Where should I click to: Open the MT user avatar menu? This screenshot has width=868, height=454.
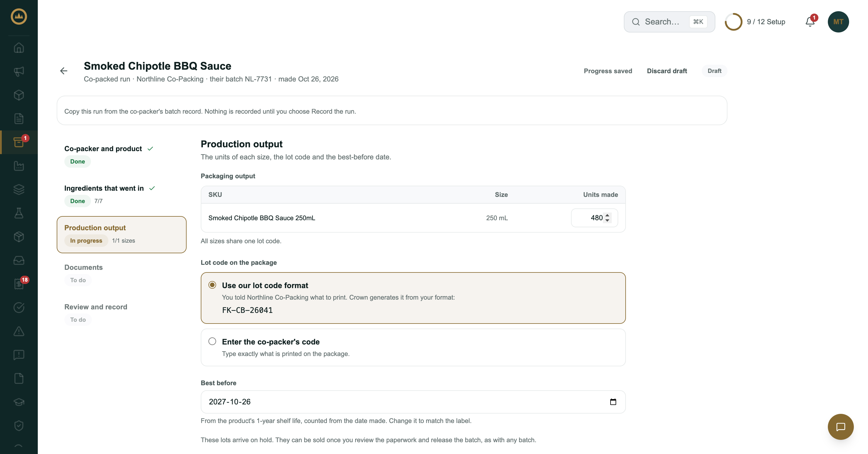pyautogui.click(x=838, y=22)
